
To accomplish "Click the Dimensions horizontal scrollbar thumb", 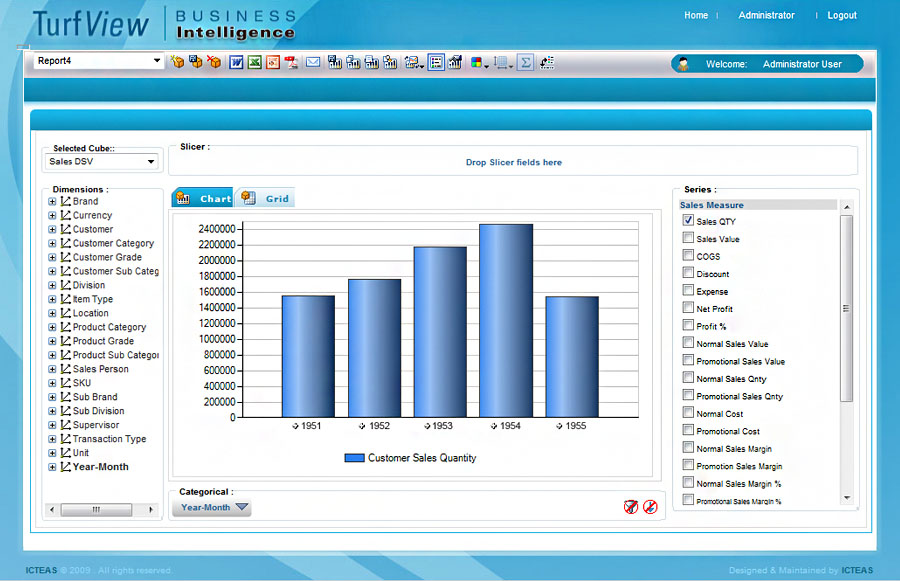I will pos(96,509).
